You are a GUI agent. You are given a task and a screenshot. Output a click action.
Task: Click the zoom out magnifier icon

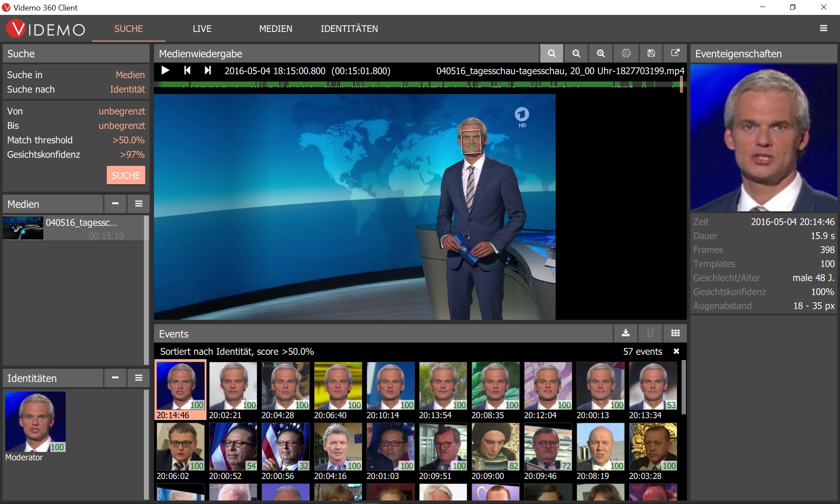click(576, 53)
